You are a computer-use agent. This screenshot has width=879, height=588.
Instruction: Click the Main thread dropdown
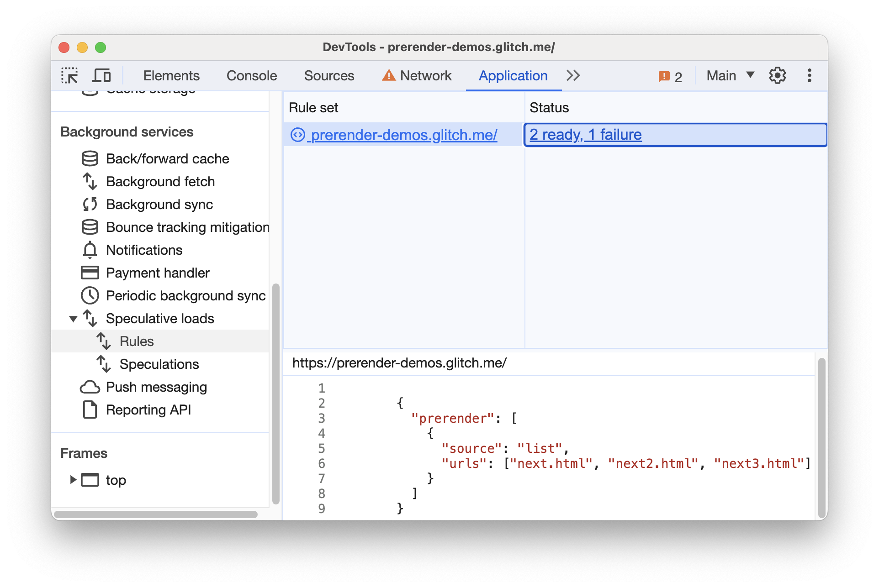click(735, 74)
